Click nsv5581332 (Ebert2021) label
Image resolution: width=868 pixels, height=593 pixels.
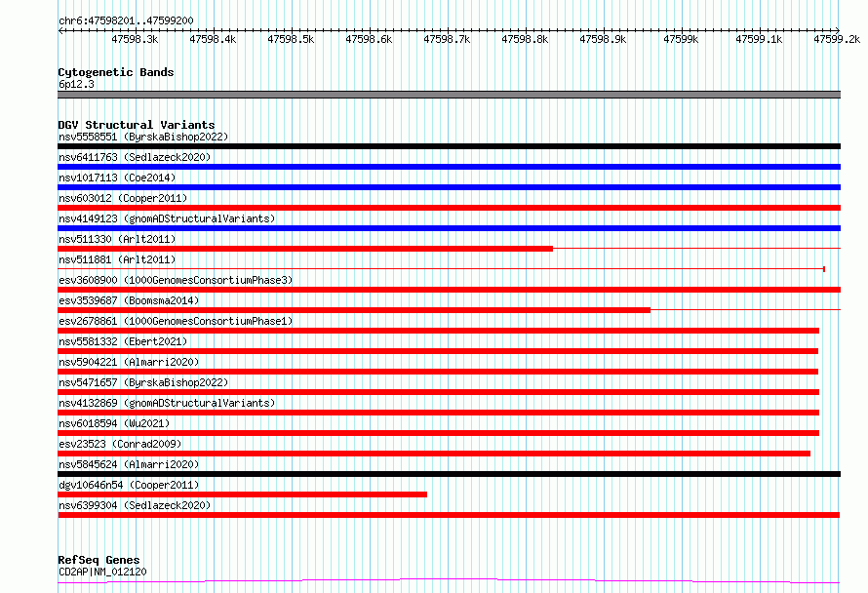(x=123, y=341)
